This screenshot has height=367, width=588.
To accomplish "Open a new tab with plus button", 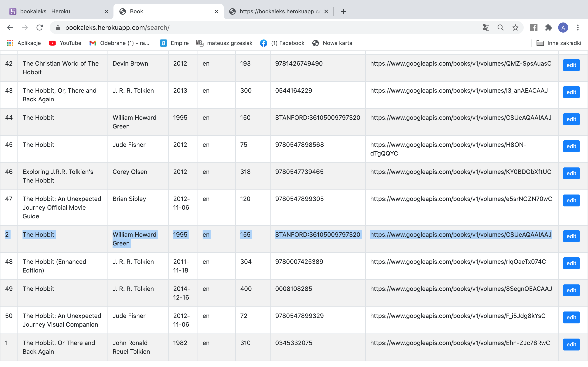I will point(343,11).
